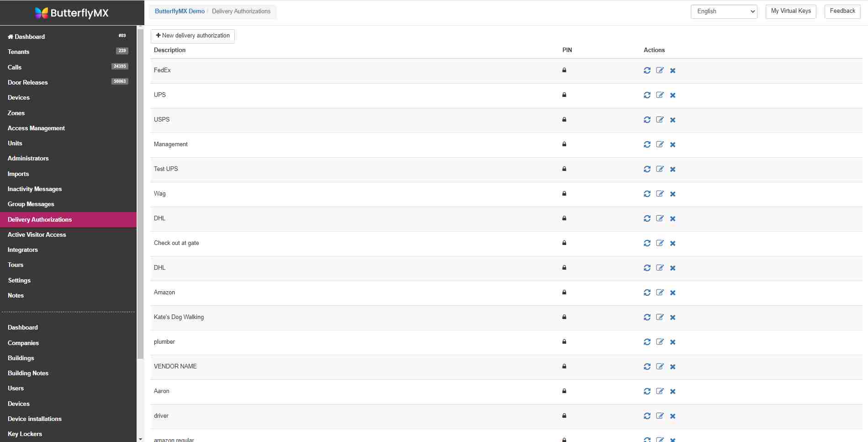Click the Feedback button
This screenshot has height=442, width=868.
(842, 11)
